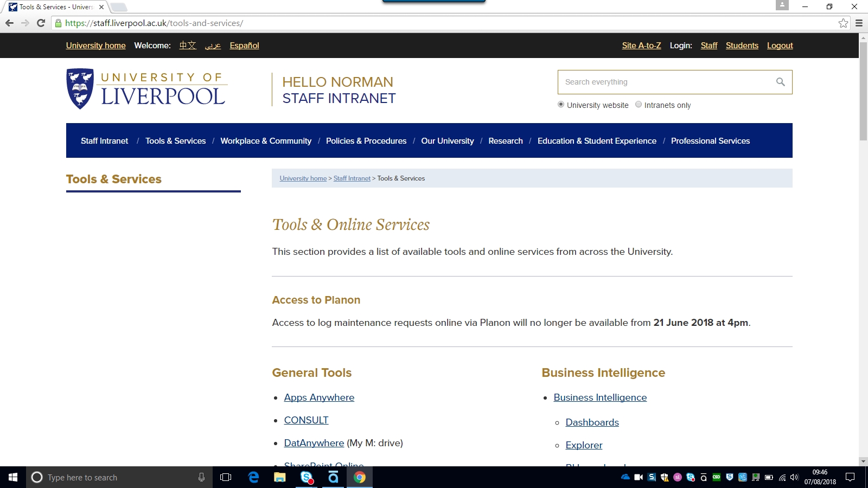The image size is (868, 488).
Task: Click the scrollbar down arrow
Action: [x=863, y=461]
